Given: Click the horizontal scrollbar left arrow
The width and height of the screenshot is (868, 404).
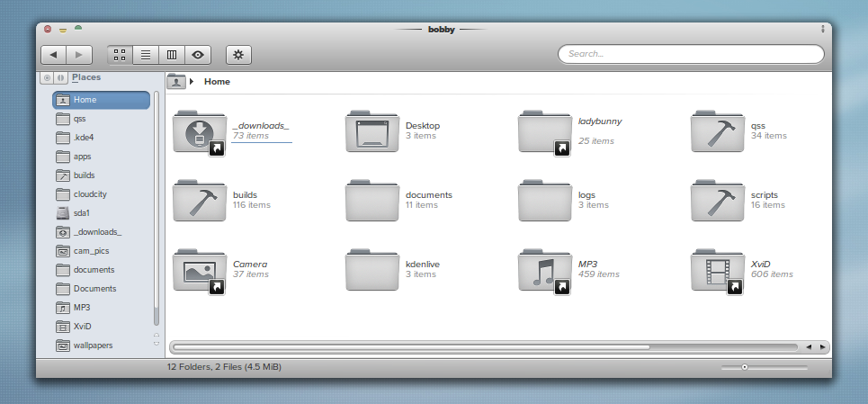Looking at the screenshot, I should click(809, 347).
